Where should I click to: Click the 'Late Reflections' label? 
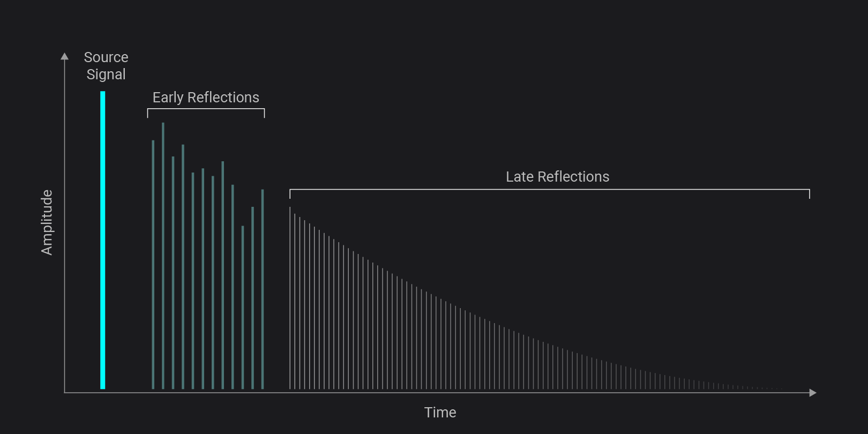point(557,177)
